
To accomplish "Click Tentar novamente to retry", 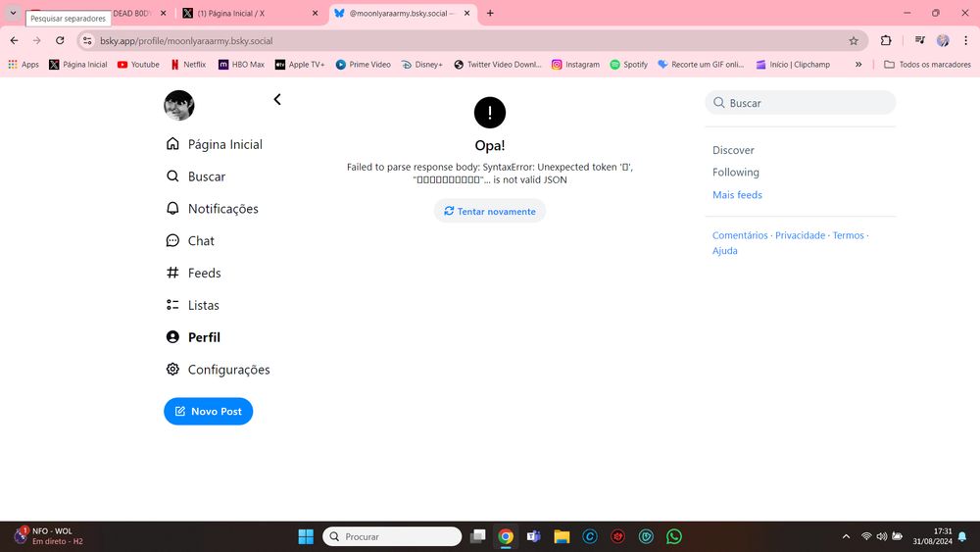I will [490, 212].
